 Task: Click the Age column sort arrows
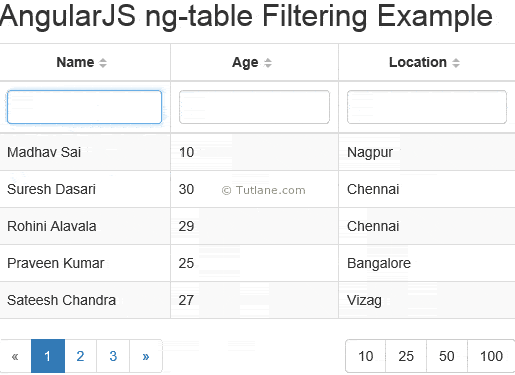[268, 63]
